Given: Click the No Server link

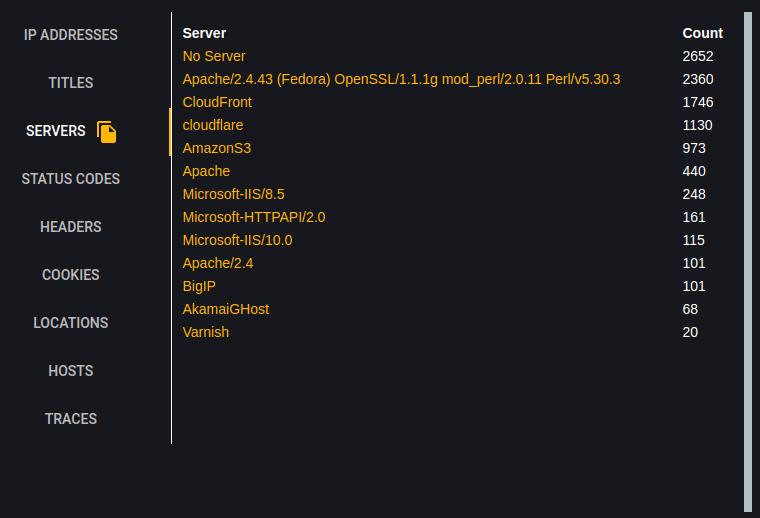Looking at the screenshot, I should (x=214, y=56).
